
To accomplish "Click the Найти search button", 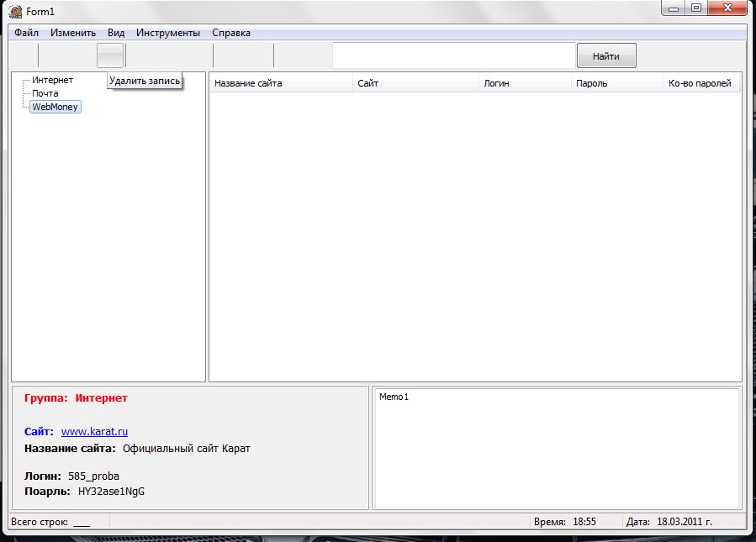I will pyautogui.click(x=606, y=56).
